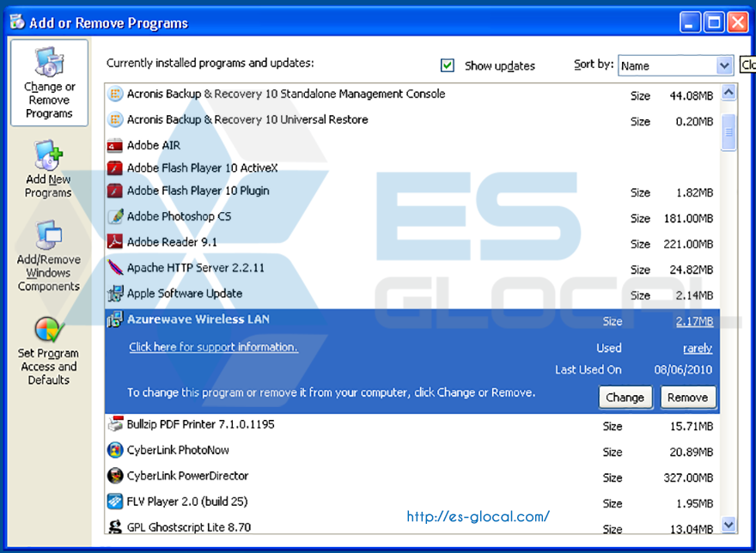Open Add New Programs panel
Image resolution: width=756 pixels, height=553 pixels.
click(x=48, y=169)
